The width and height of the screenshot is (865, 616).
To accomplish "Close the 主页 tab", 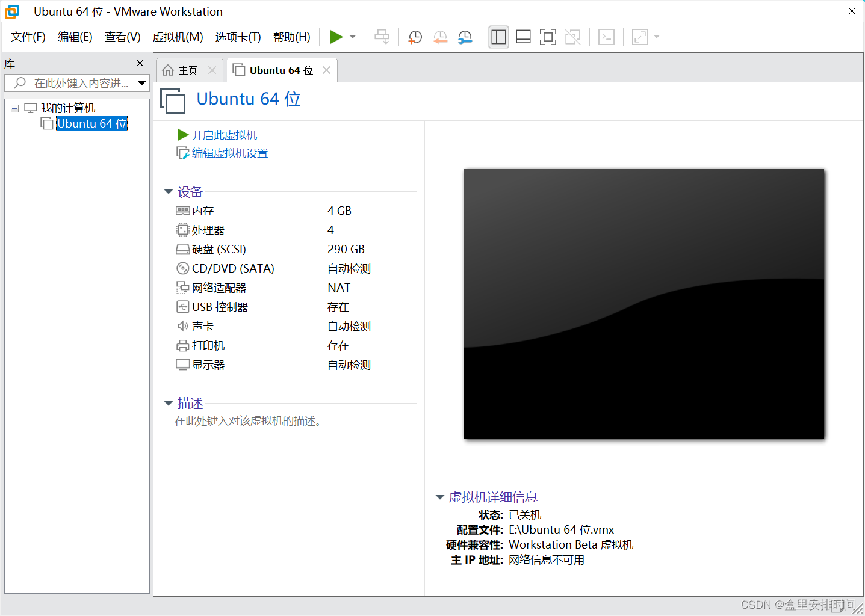I will point(212,70).
